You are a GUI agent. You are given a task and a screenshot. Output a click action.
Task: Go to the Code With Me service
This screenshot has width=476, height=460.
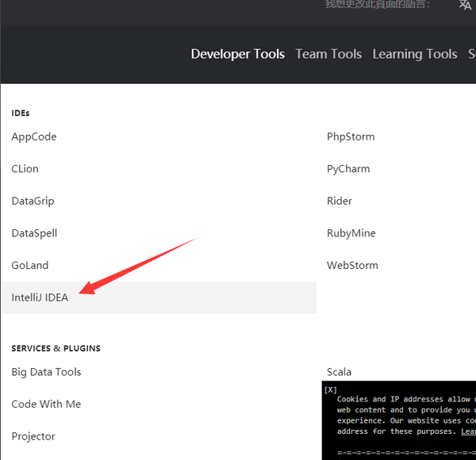[x=46, y=404]
